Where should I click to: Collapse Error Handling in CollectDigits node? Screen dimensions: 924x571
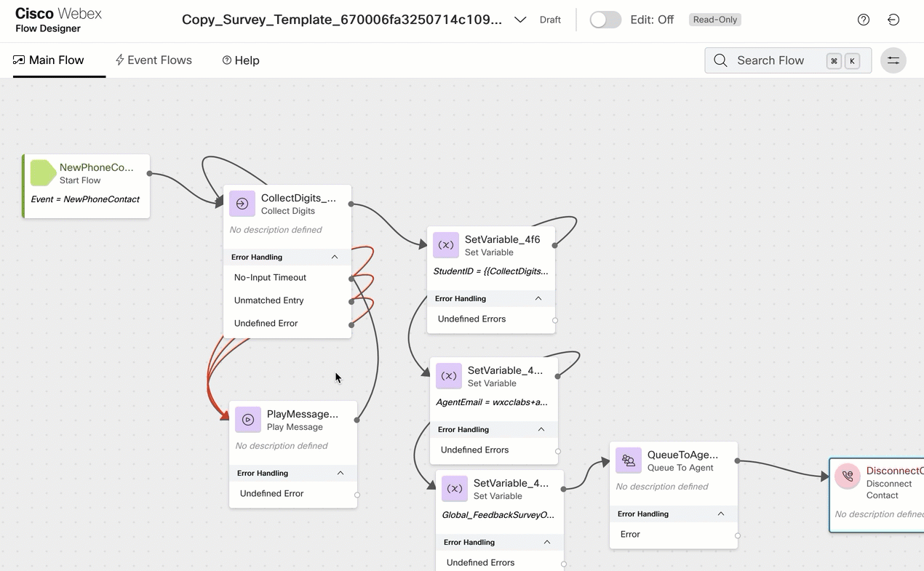335,257
